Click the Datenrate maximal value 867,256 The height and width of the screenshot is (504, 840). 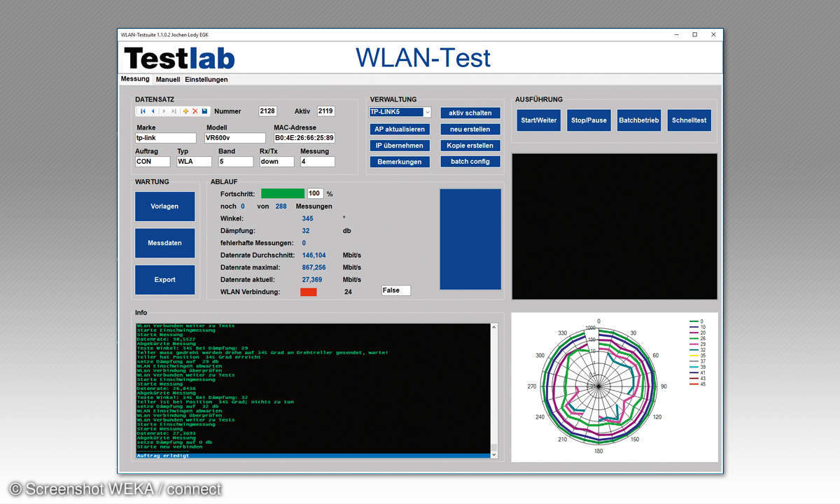(x=314, y=267)
